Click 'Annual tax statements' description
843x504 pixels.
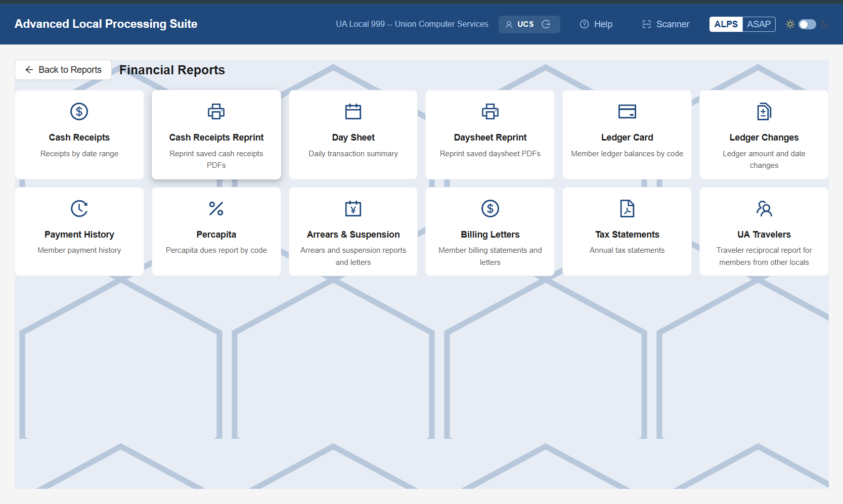pyautogui.click(x=627, y=250)
